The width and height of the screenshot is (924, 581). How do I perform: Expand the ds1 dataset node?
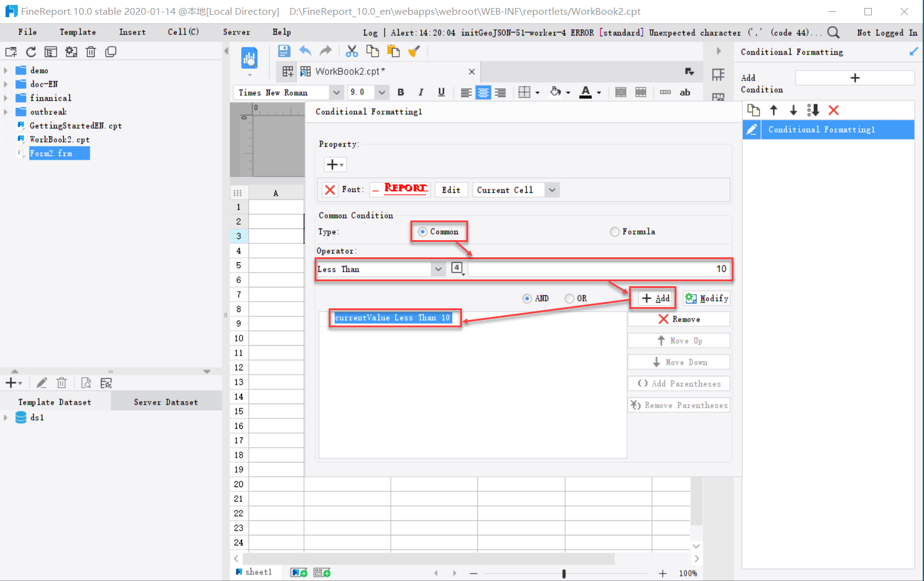coord(6,418)
